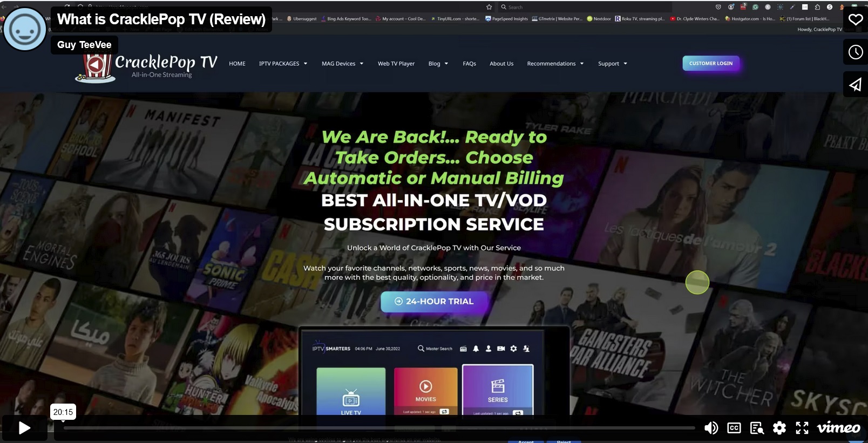Open GTmetrix bookmark
Screen dimensions: 868x443
point(557,19)
